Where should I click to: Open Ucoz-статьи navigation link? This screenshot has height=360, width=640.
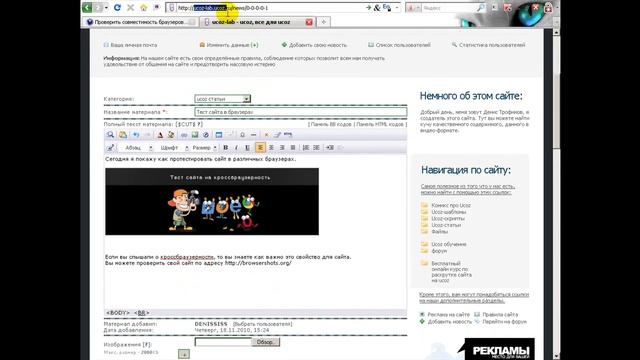click(446, 225)
